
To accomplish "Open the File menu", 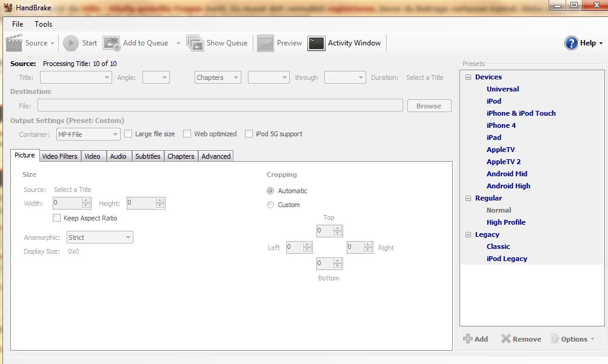I will pyautogui.click(x=18, y=24).
